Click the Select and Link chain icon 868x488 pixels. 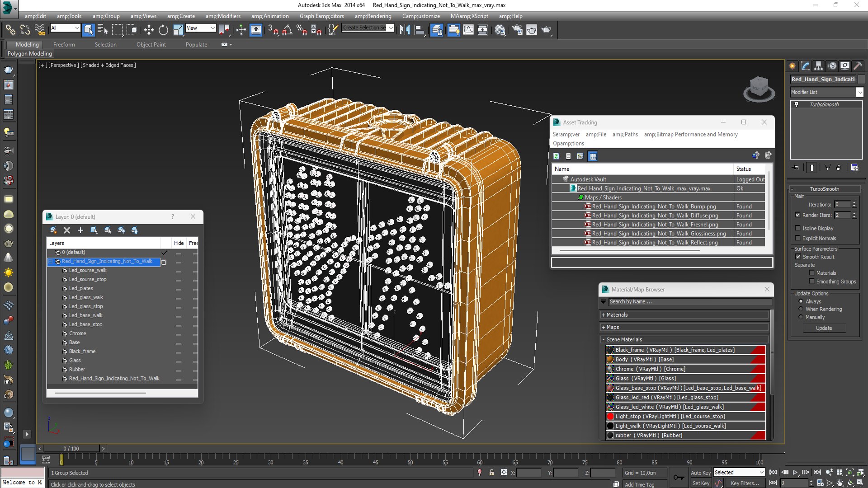tap(10, 30)
